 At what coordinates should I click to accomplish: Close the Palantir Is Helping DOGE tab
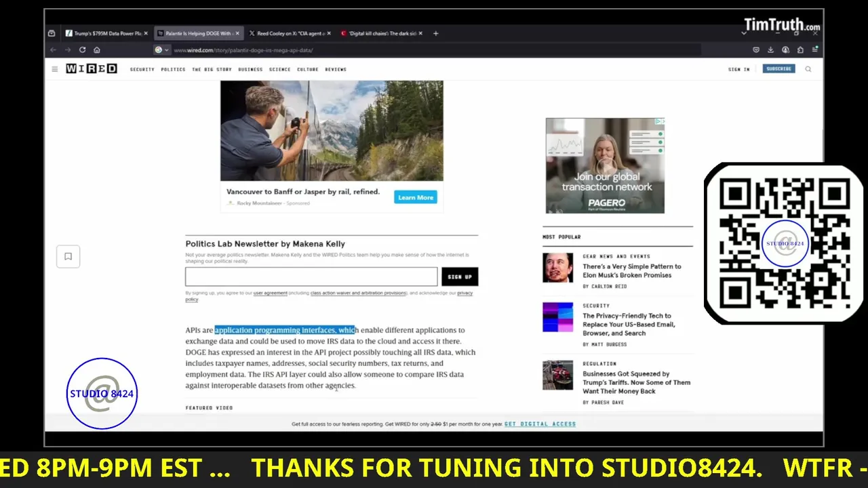click(x=237, y=33)
